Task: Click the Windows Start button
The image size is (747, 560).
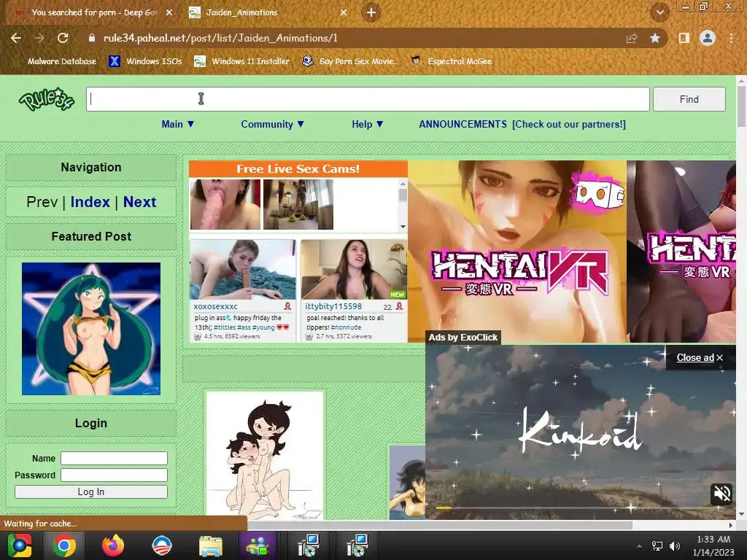Action: [19, 545]
